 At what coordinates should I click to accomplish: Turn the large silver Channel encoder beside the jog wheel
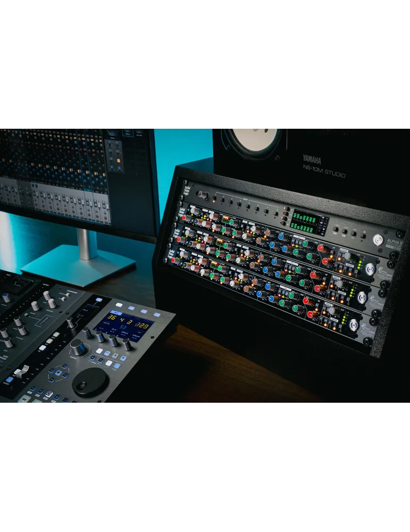[78, 348]
